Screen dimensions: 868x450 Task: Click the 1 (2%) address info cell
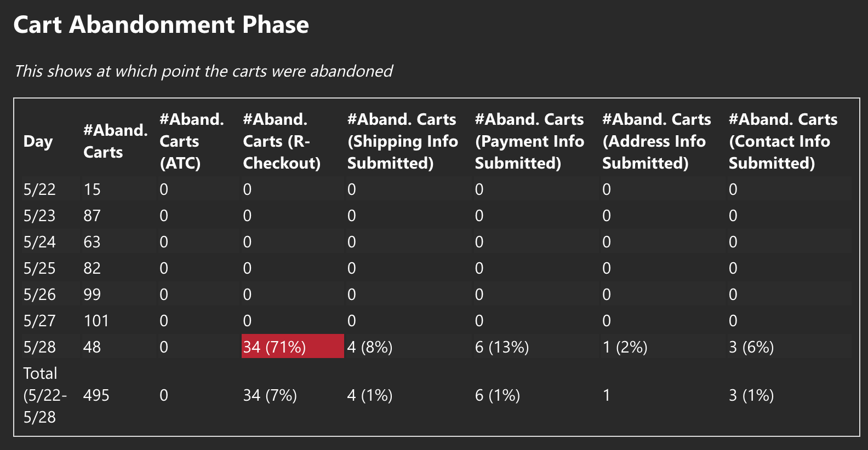tap(625, 347)
